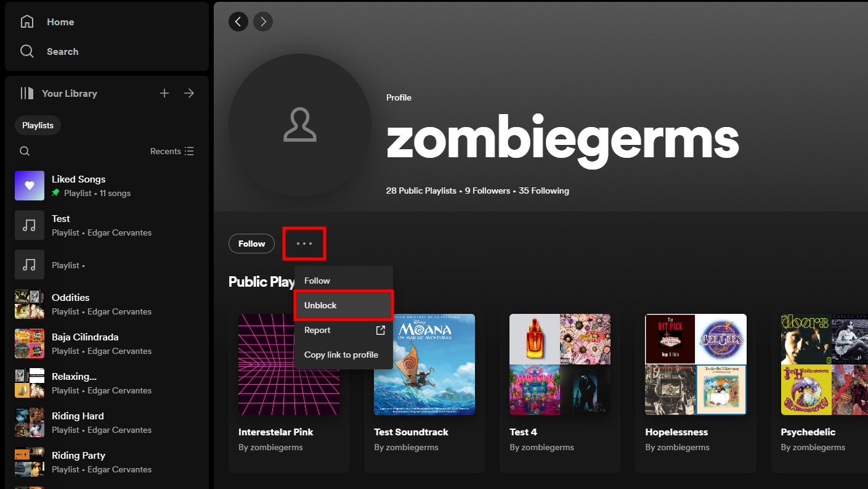
Task: Go back with the left arrow button
Action: 238,22
